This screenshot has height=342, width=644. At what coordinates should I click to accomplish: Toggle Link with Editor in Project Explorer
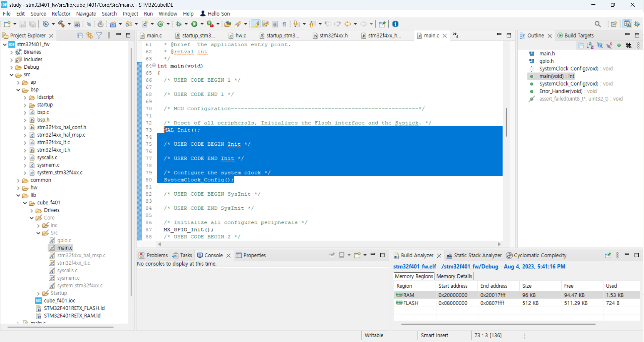pyautogui.click(x=89, y=36)
